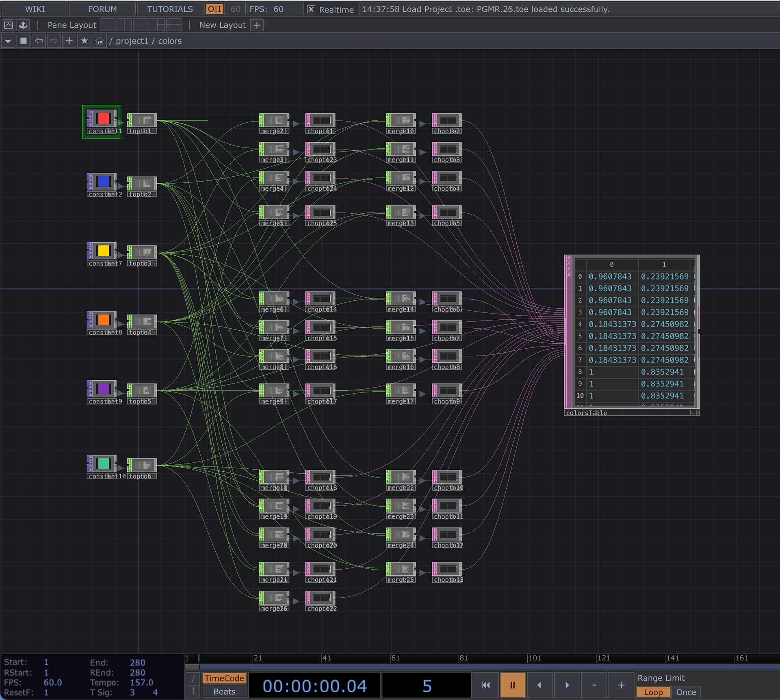The image size is (780, 700).
Task: Click the add plus icon in path bar
Action: [69, 41]
